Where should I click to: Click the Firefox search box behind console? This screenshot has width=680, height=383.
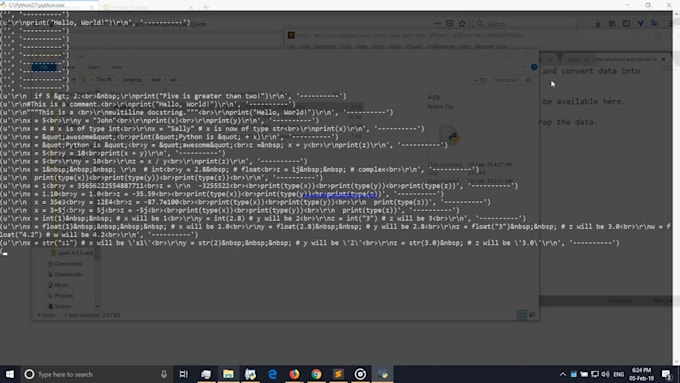(x=525, y=23)
